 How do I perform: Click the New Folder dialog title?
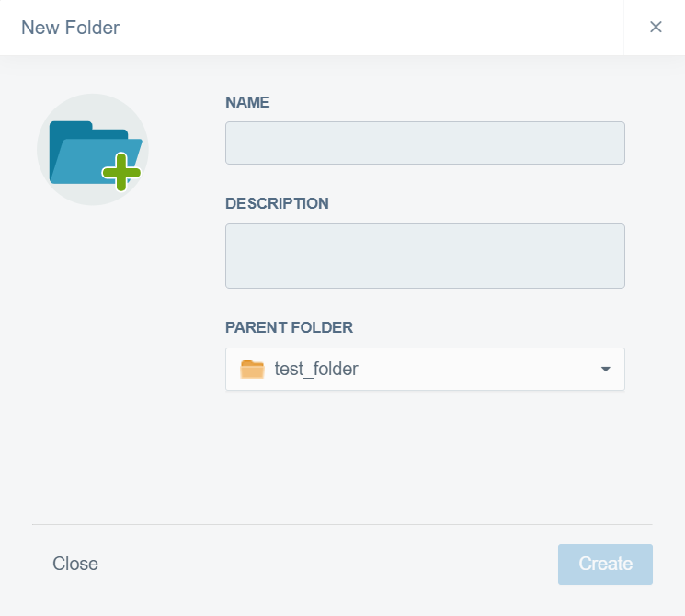click(70, 28)
